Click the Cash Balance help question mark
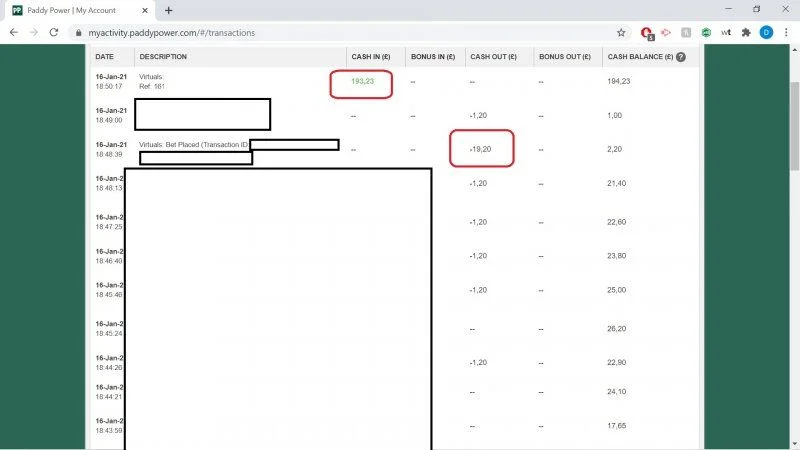 point(681,57)
